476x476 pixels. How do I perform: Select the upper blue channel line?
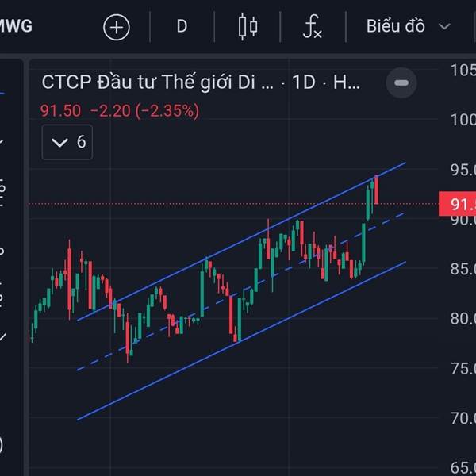coord(238,243)
